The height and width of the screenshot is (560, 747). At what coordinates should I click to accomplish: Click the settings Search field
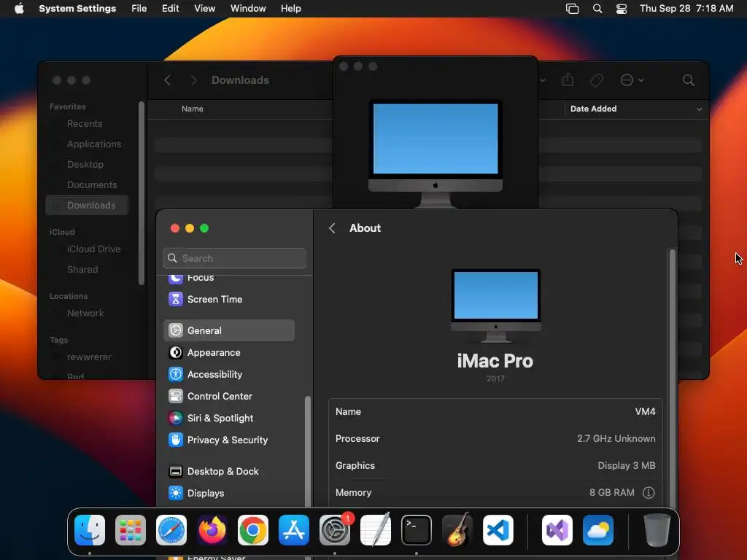pos(234,258)
